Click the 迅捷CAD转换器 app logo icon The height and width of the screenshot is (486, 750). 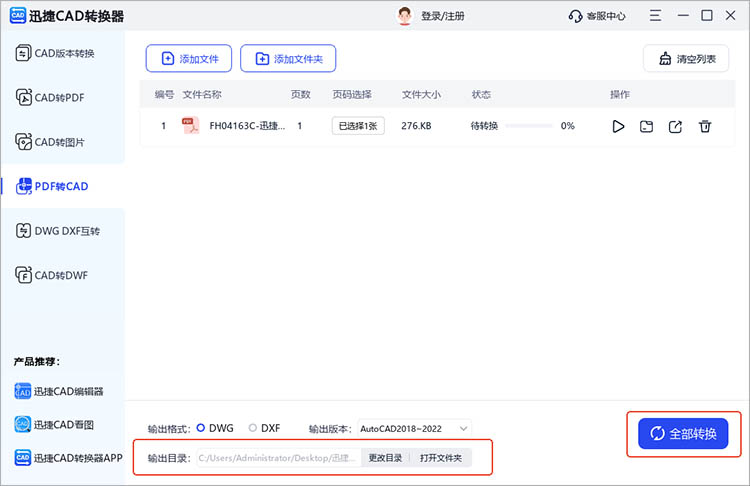coord(18,16)
